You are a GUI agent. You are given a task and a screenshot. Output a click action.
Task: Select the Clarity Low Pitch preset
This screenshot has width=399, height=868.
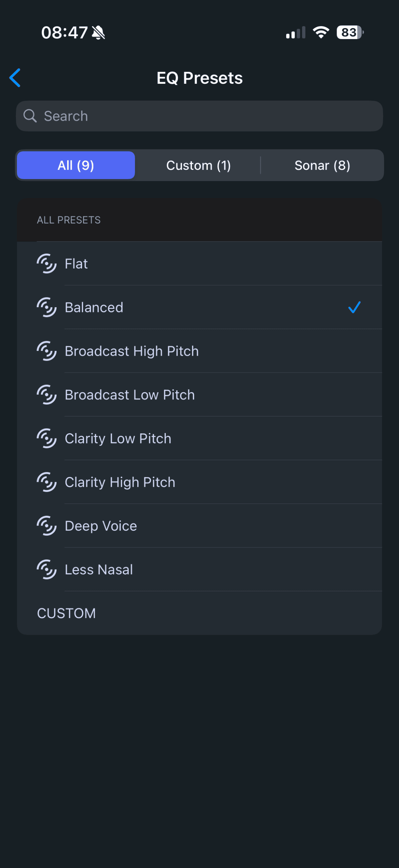click(x=118, y=438)
